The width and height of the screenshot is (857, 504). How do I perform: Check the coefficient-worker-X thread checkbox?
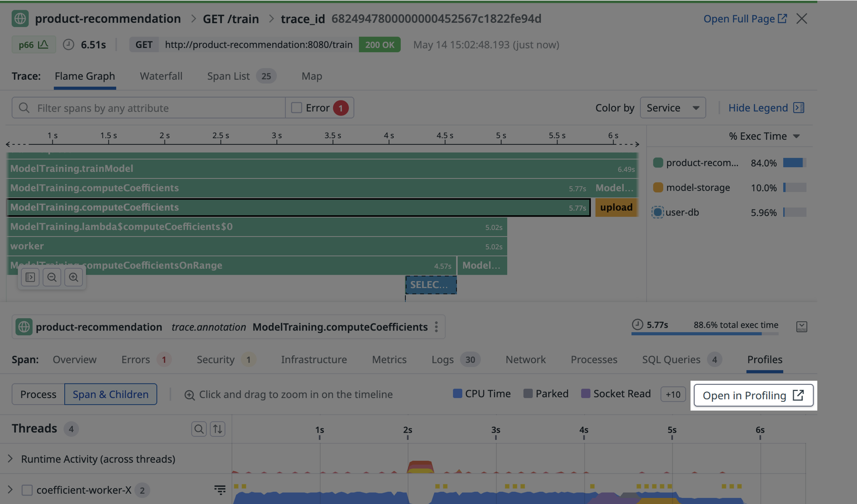(x=27, y=490)
